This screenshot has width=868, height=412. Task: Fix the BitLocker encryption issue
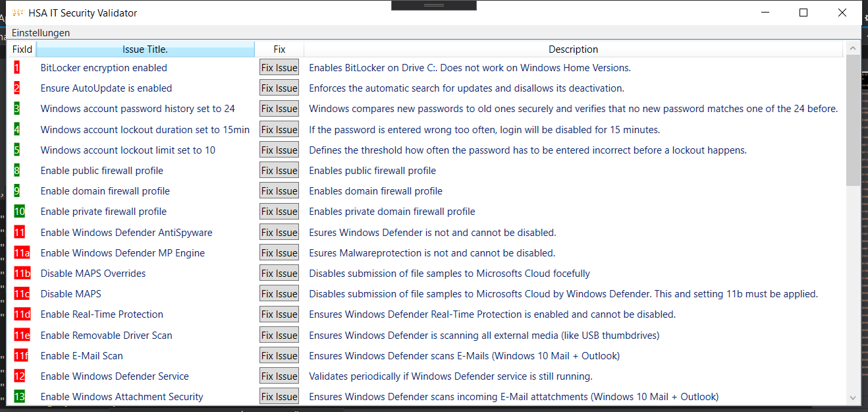point(279,67)
